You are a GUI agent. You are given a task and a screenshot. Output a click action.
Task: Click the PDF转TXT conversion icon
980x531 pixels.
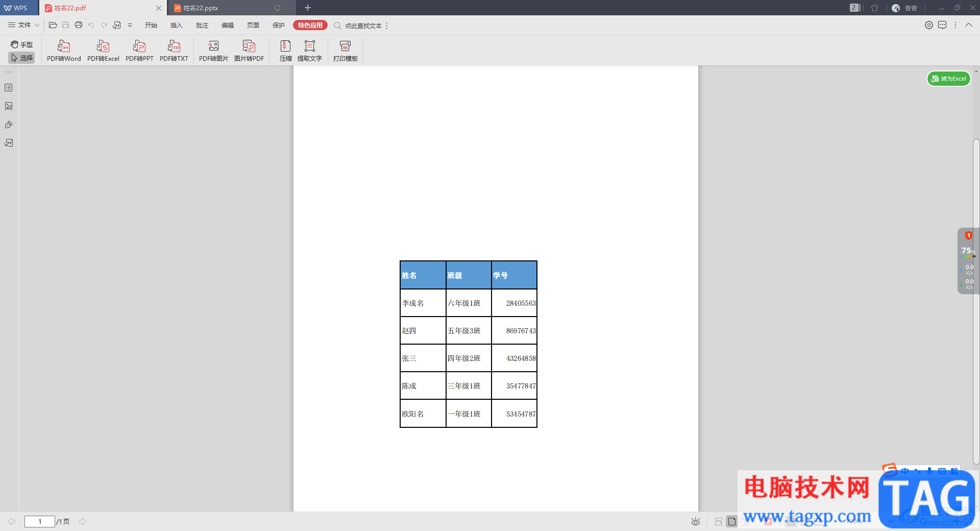tap(174, 51)
